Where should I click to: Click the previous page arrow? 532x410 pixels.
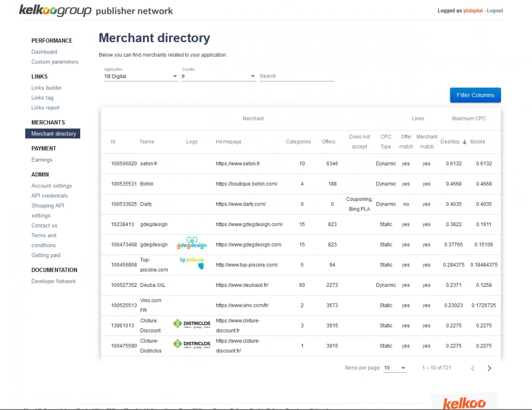473,368
